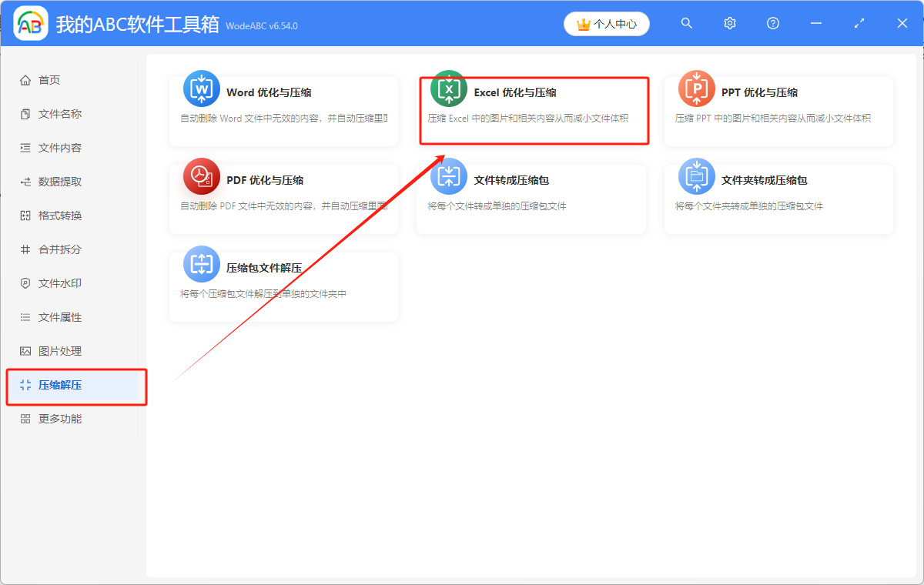This screenshot has height=585, width=924.
Task: Click the 文件转成压缩包 icon
Action: click(449, 176)
